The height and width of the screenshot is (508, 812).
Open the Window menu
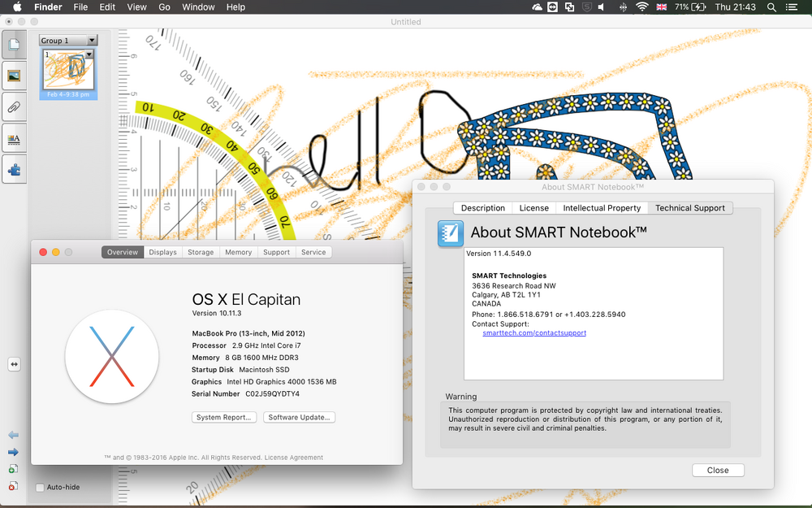(198, 7)
